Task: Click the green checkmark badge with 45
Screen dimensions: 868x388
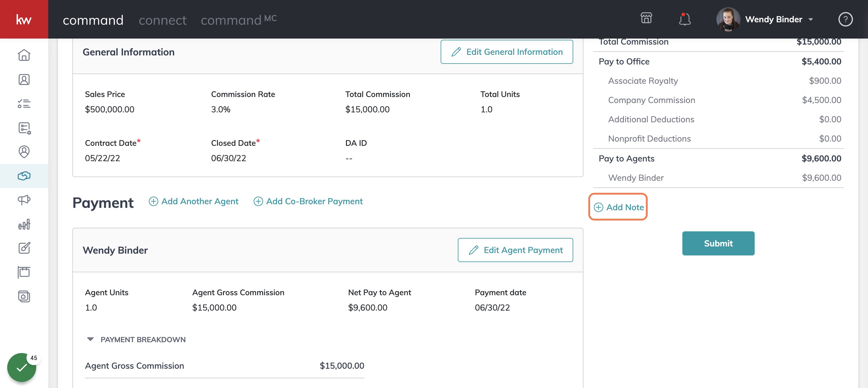Action: pos(22,367)
